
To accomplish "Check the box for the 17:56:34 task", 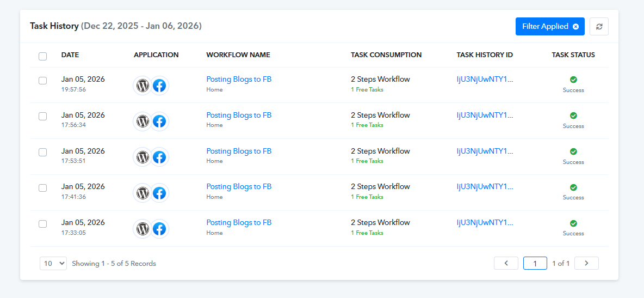I will pos(43,116).
